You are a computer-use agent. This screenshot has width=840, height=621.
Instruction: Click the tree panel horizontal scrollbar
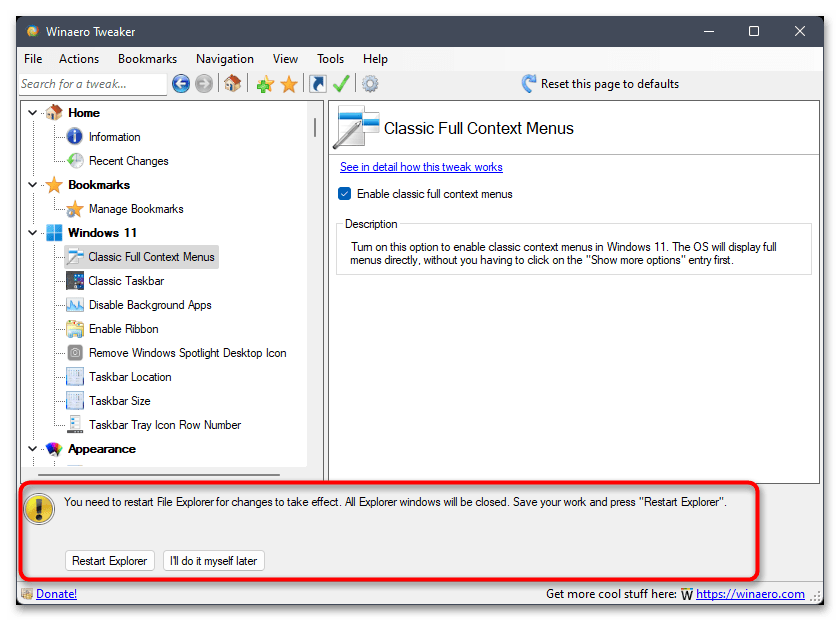click(159, 475)
